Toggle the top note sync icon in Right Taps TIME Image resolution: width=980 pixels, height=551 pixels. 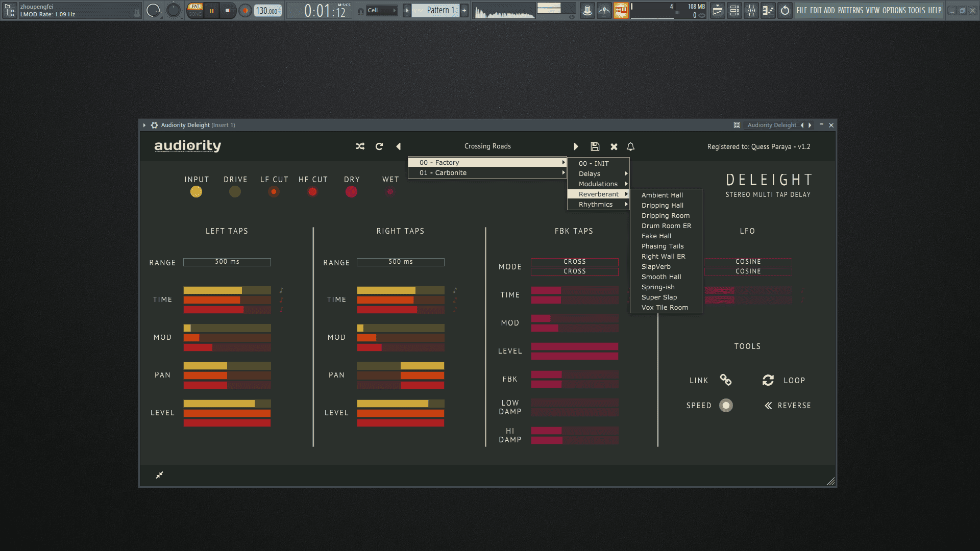pyautogui.click(x=455, y=290)
